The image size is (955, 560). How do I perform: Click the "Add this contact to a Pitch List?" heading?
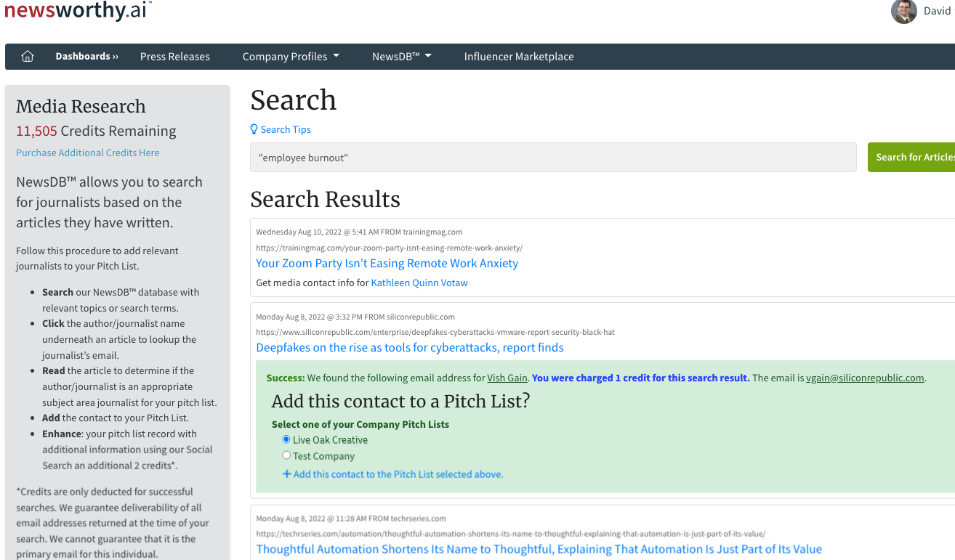pos(400,401)
